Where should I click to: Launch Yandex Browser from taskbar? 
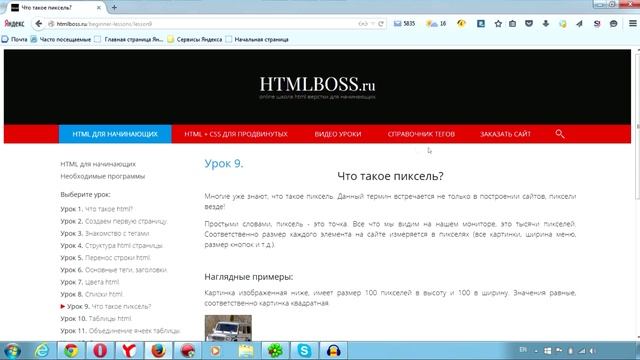coord(129,351)
